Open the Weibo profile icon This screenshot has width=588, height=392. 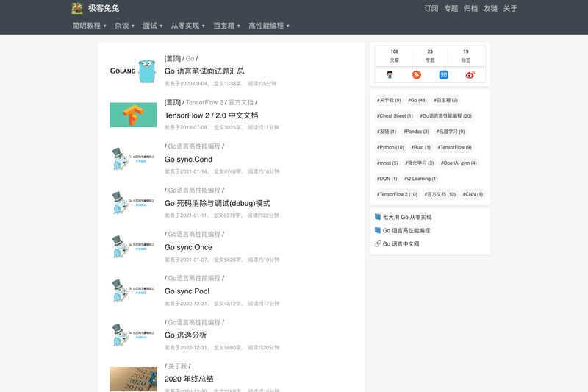click(x=470, y=74)
